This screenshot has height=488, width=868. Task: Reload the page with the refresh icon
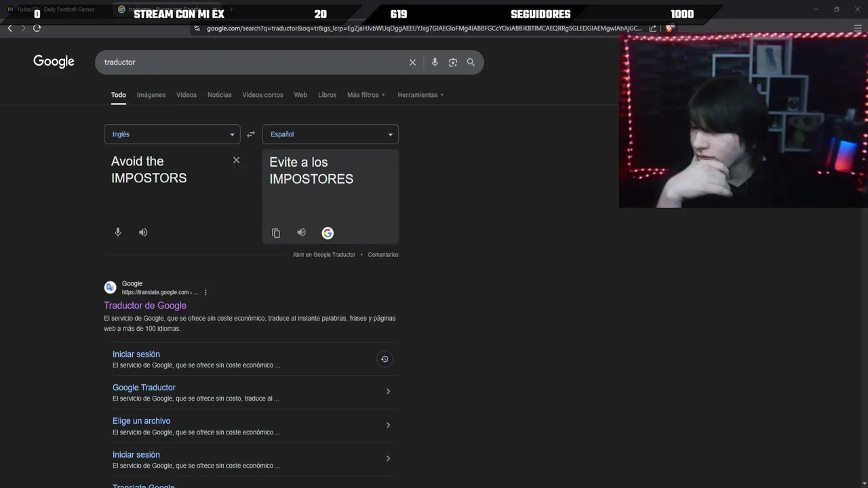click(x=37, y=28)
